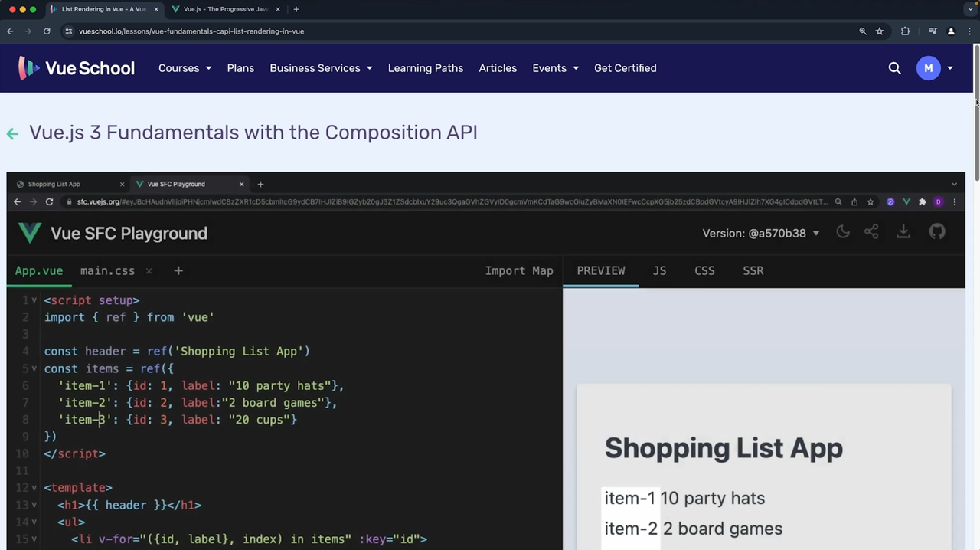Collapse the script setup block at line 1
Screen dimensions: 980x550
pos(34,300)
